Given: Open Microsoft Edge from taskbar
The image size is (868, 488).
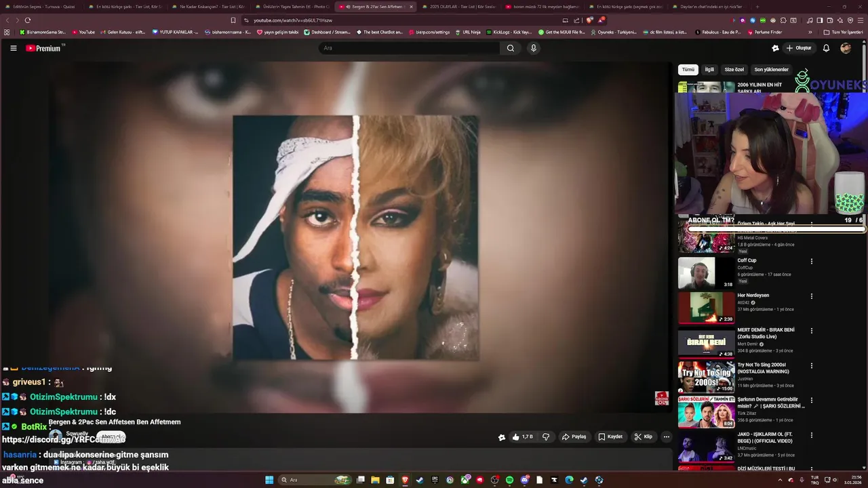Looking at the screenshot, I should pos(569,480).
